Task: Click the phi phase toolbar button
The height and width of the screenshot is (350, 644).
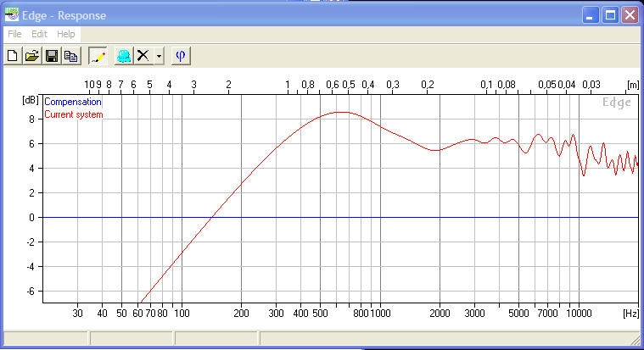Action: coord(180,56)
